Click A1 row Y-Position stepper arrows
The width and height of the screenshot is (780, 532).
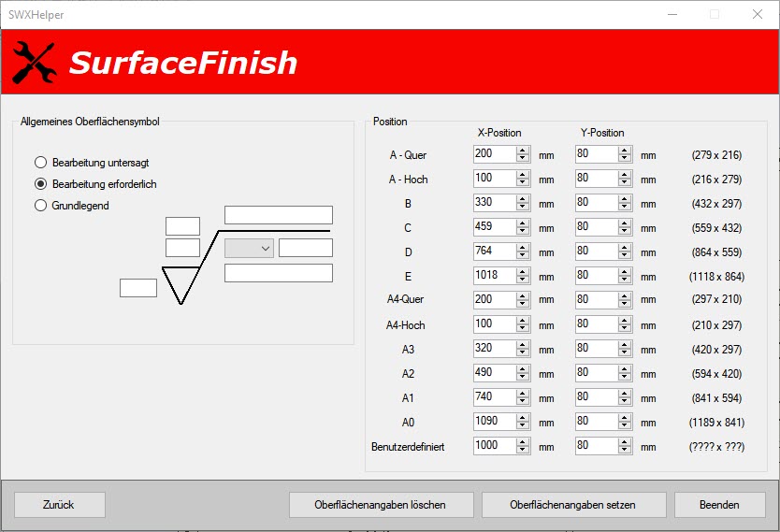[625, 397]
